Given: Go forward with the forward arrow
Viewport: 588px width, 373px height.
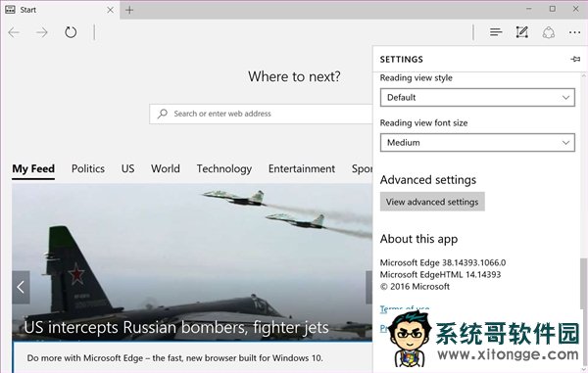Looking at the screenshot, I should (41, 32).
